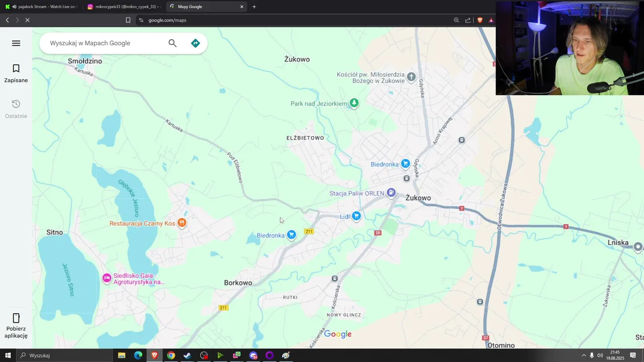Image resolution: width=644 pixels, height=362 pixels.
Task: Click the Otomino place label
Action: point(501,345)
